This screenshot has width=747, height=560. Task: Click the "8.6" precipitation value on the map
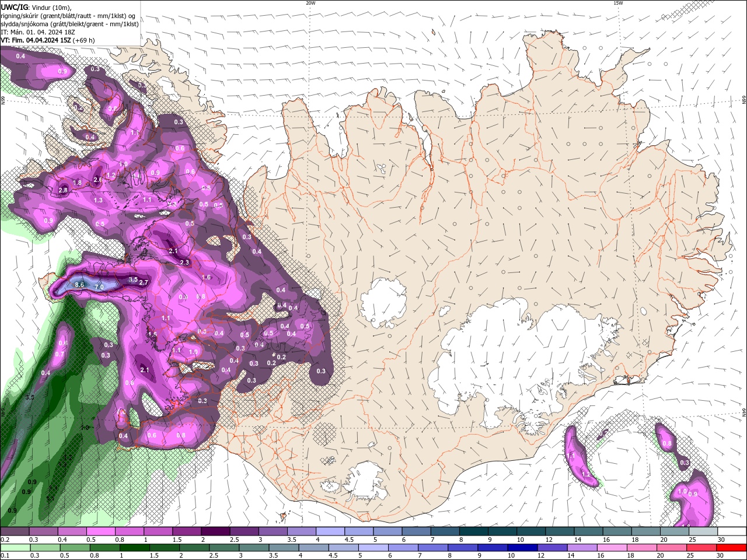tap(80, 285)
